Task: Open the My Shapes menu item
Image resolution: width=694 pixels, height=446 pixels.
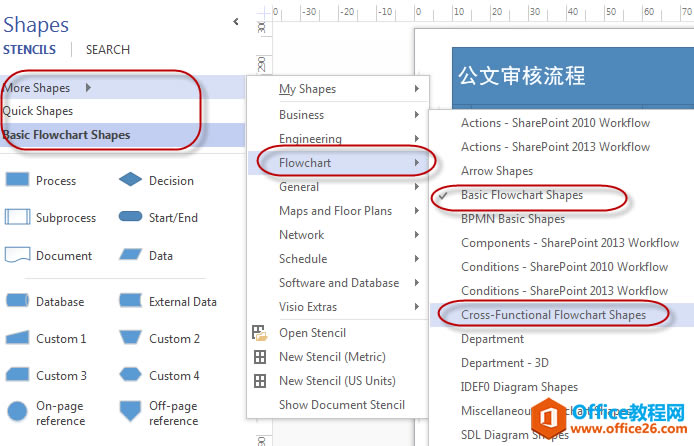Action: pos(338,88)
